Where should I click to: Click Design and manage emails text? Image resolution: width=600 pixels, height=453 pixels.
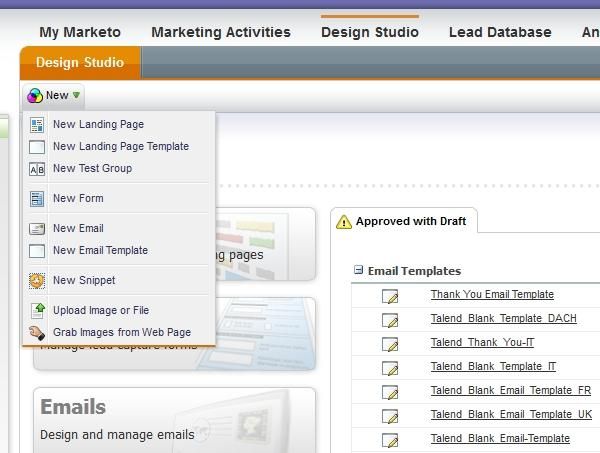pos(117,435)
